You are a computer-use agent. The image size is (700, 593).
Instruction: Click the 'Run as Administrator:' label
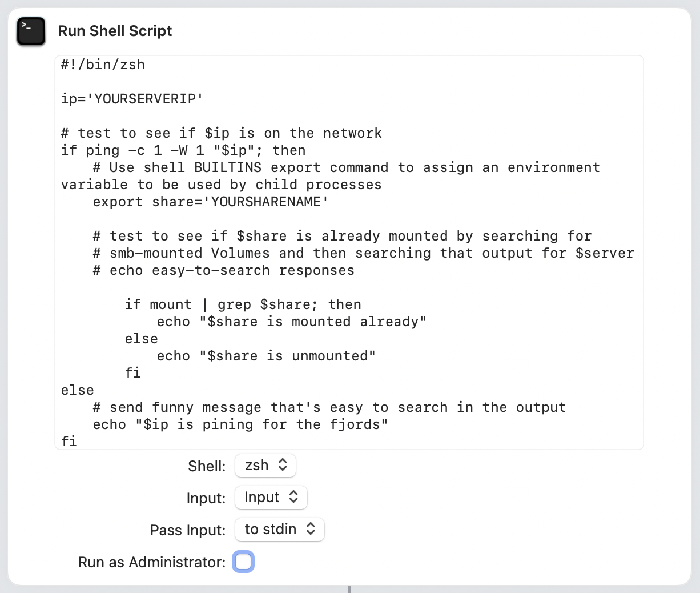tap(152, 562)
